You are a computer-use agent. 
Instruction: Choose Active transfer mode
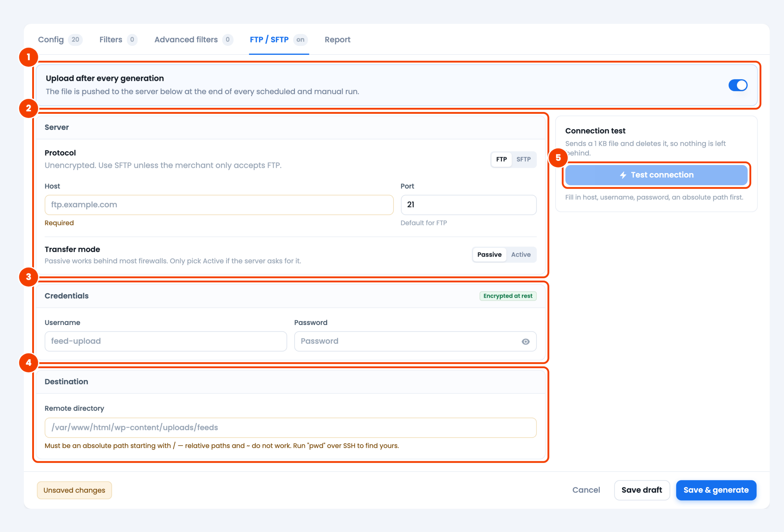tap(521, 254)
